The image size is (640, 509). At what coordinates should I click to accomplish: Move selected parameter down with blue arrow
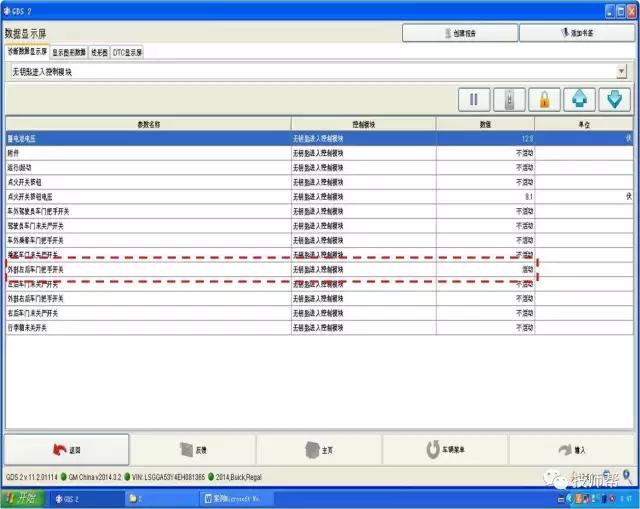[614, 99]
